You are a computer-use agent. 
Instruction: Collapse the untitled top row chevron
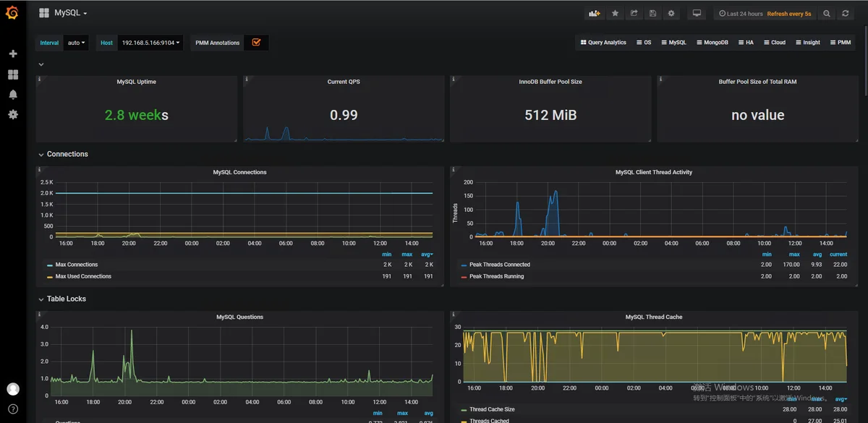tap(41, 64)
